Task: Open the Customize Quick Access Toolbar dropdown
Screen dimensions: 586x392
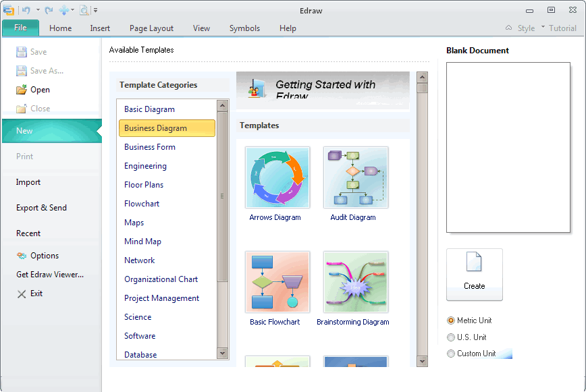Action: tap(95, 10)
